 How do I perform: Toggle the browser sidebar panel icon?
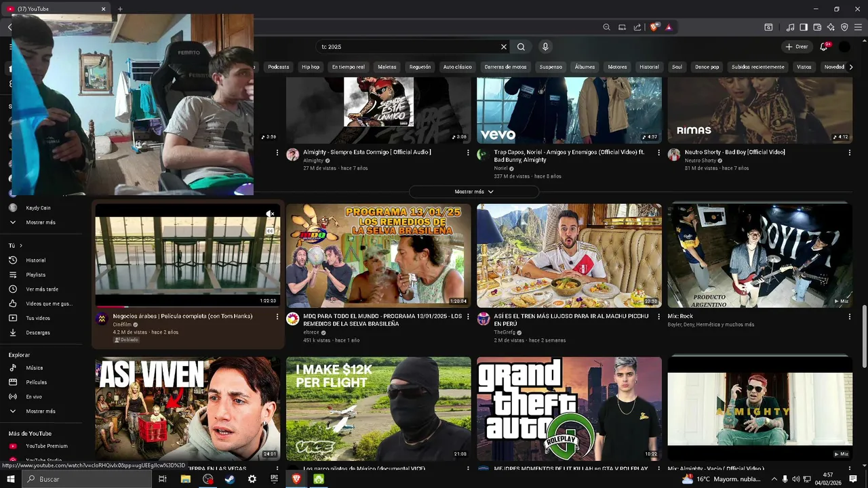[x=804, y=27]
